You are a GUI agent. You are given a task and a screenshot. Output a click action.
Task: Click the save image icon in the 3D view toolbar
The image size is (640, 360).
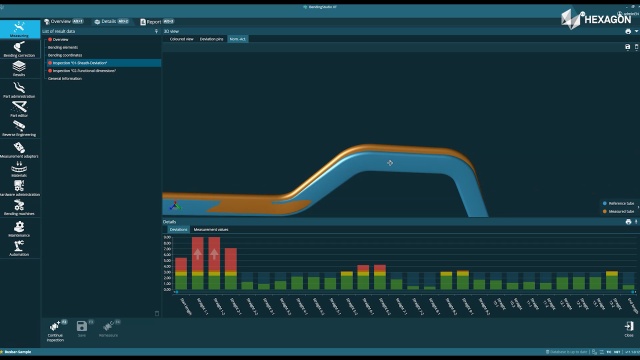(x=628, y=47)
